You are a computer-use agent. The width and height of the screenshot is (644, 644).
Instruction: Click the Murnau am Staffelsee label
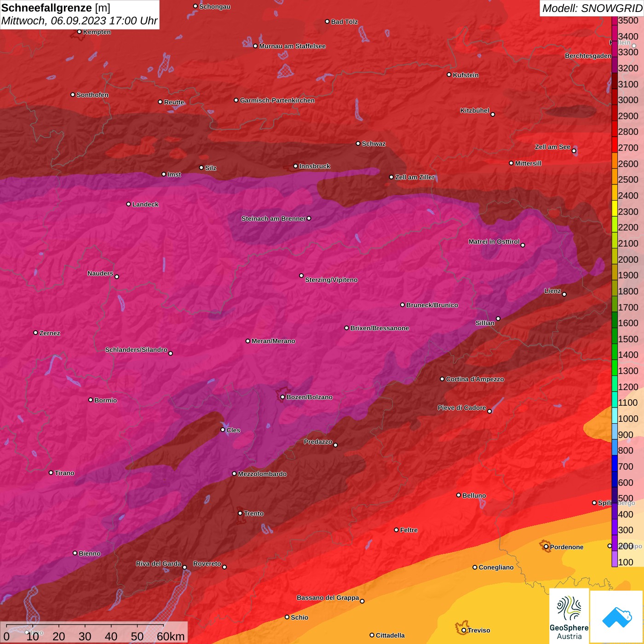[x=292, y=46]
